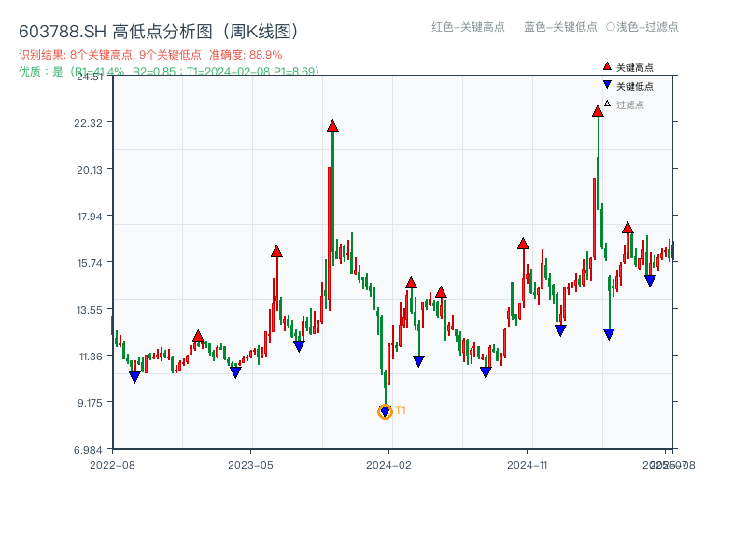
Task: Click the blue low-point triangle below the 2024-02 candles
Action: click(x=419, y=359)
